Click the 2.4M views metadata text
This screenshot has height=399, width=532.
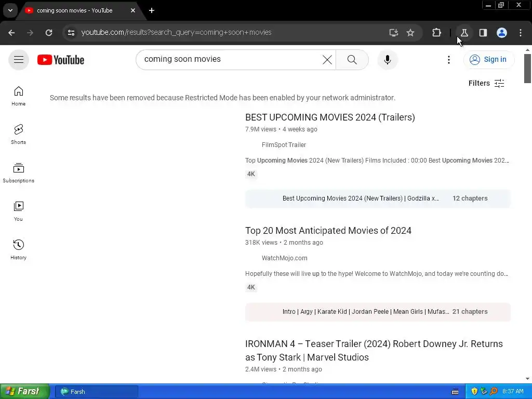[x=261, y=369]
